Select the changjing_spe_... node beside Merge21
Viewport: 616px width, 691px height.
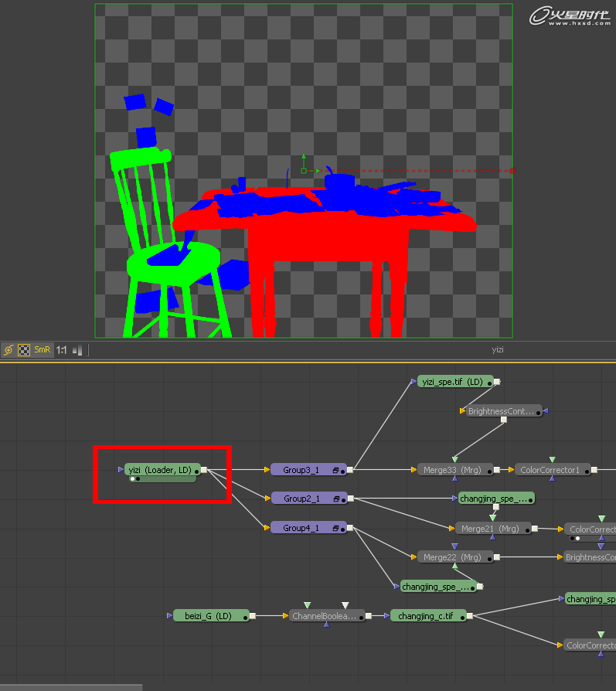click(497, 499)
